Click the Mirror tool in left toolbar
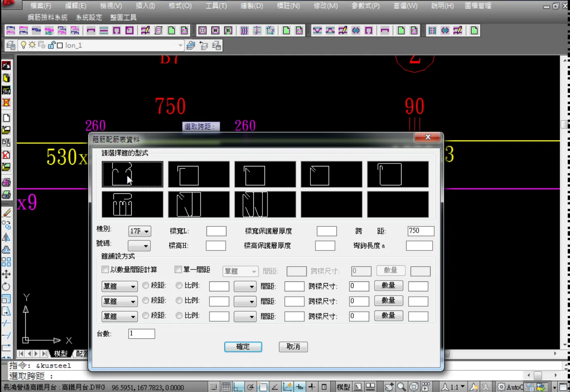Image resolution: width=570 pixels, height=392 pixels. [6, 238]
